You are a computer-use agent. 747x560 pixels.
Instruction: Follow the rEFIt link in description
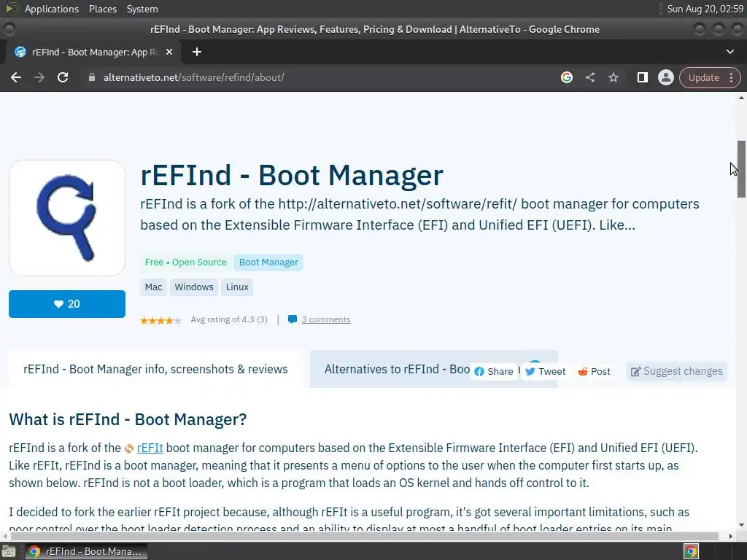pos(150,448)
